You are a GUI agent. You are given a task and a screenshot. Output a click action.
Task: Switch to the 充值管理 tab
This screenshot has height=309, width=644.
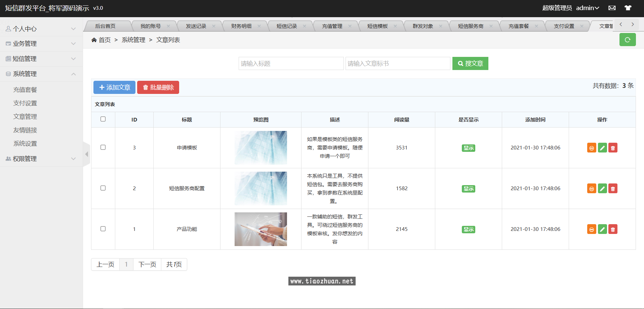click(332, 26)
